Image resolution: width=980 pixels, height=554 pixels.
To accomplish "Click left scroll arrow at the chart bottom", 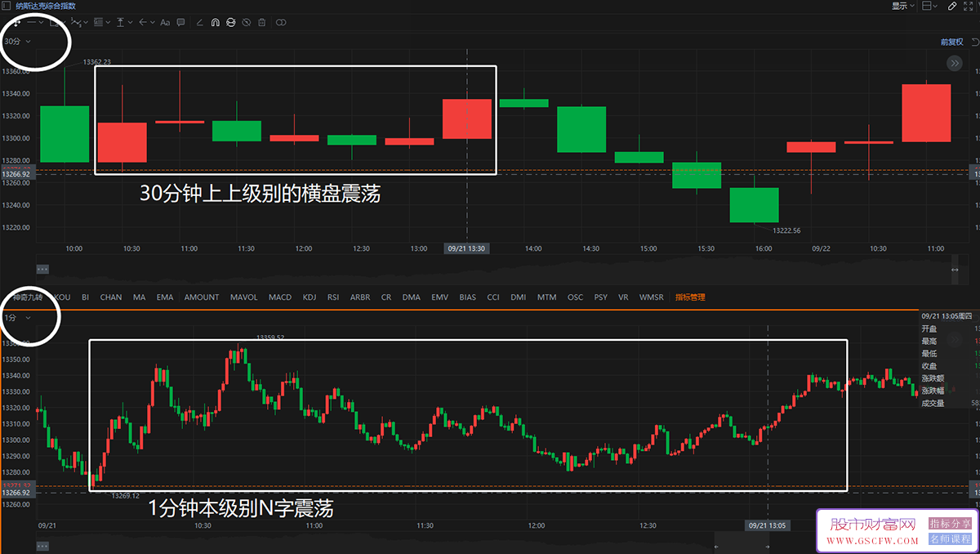I will click(716, 547).
